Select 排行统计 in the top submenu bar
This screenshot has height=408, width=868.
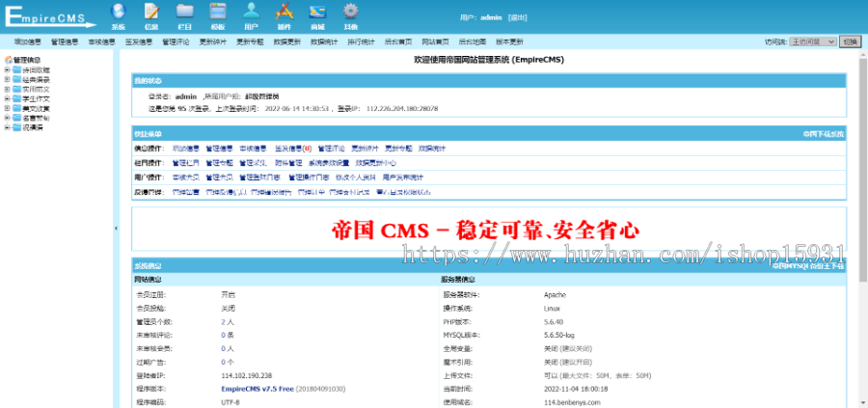pos(361,41)
